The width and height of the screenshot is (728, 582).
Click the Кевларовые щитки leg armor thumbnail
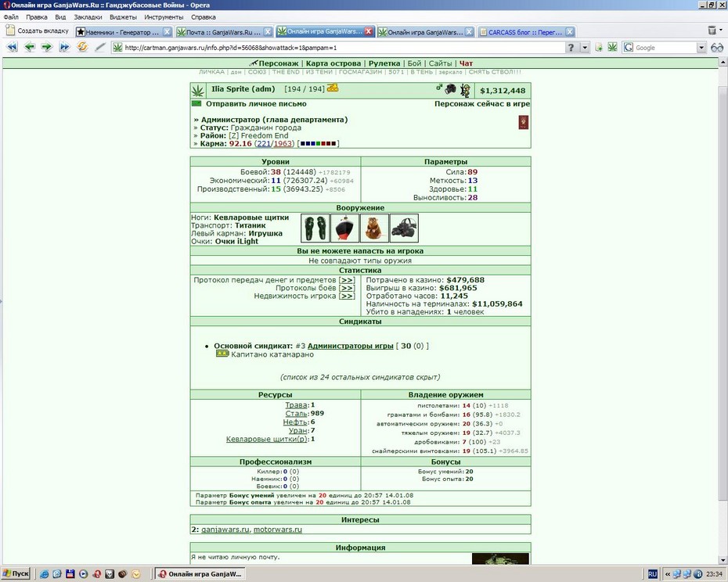315,228
